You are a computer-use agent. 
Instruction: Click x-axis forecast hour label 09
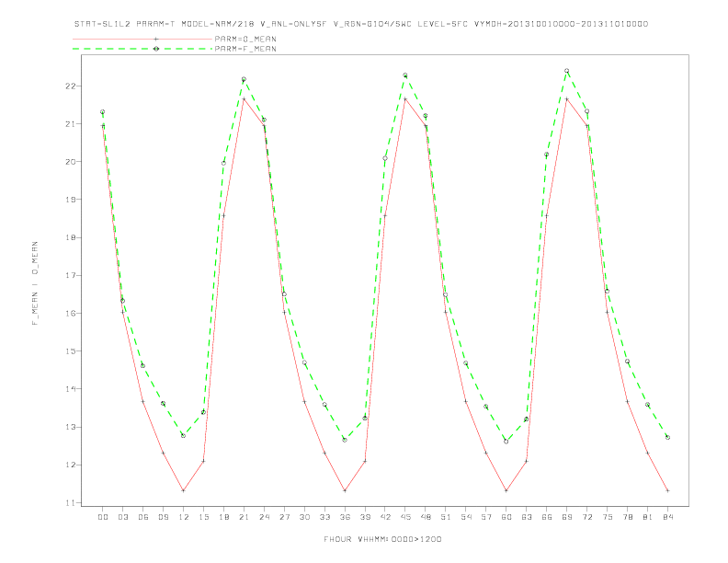(x=164, y=517)
